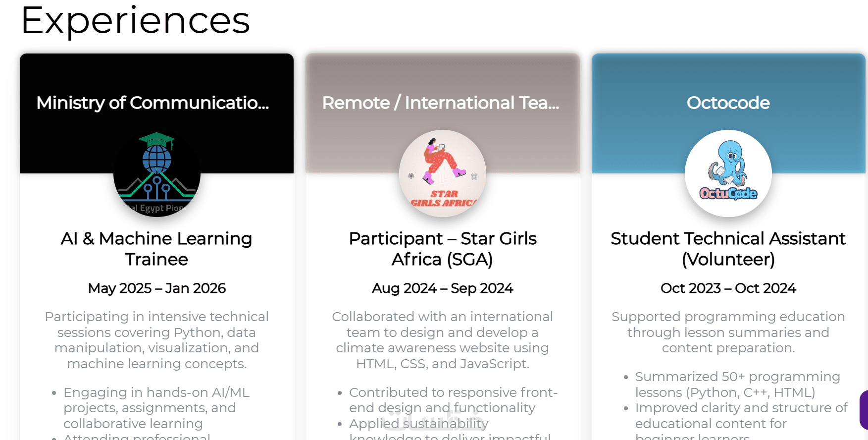Select the Remote / International Tea... card header
868x440 pixels.
[441, 103]
